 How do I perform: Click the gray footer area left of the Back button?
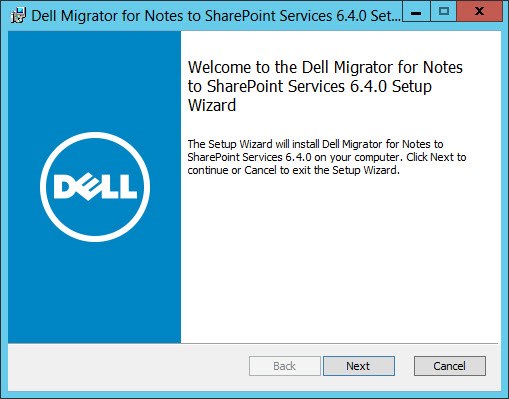coord(128,367)
